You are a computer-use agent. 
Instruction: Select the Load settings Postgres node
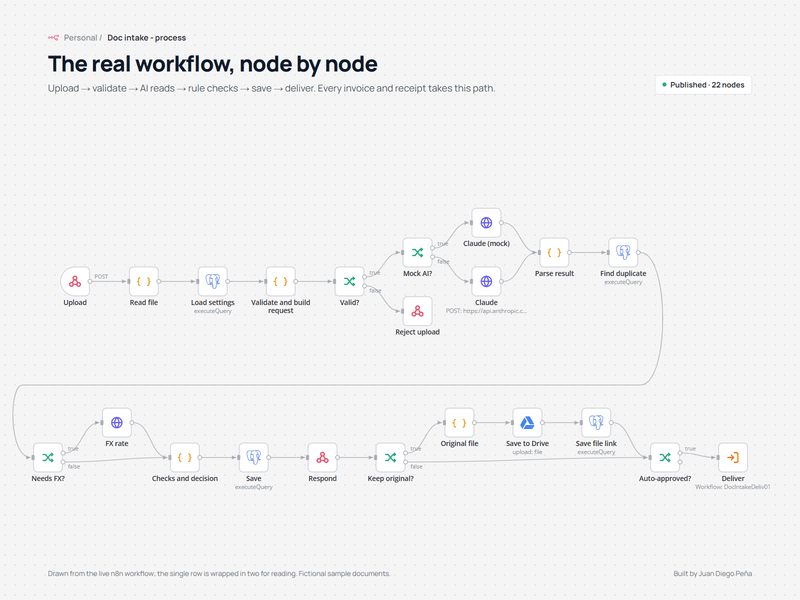[213, 282]
